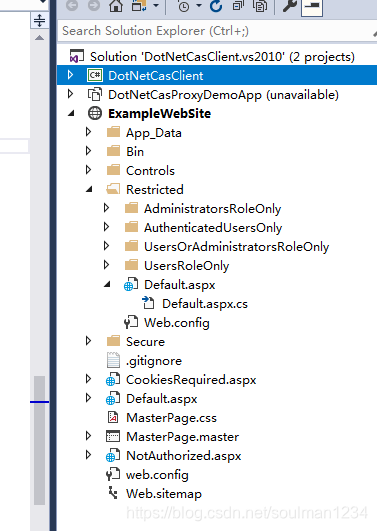Click the MasterPage.master file icon
377x531 pixels.
(113, 436)
